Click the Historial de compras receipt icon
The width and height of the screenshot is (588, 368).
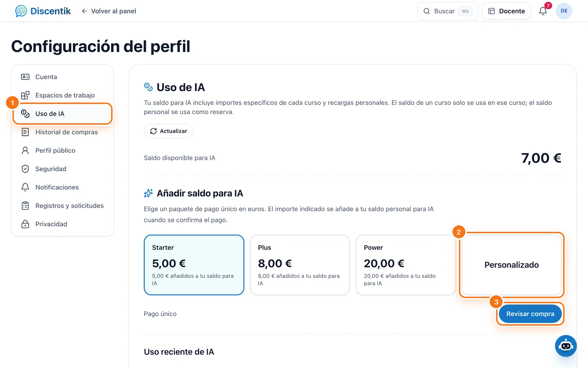click(x=25, y=132)
